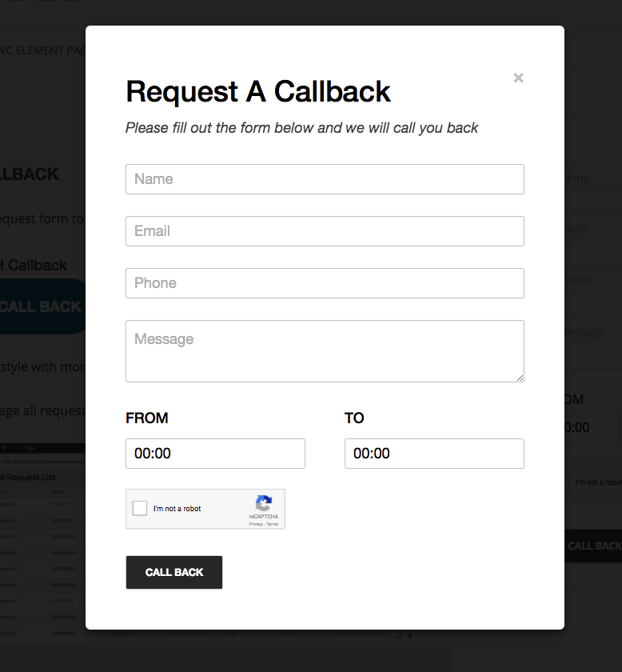Click the Request A Callback heading

click(258, 91)
